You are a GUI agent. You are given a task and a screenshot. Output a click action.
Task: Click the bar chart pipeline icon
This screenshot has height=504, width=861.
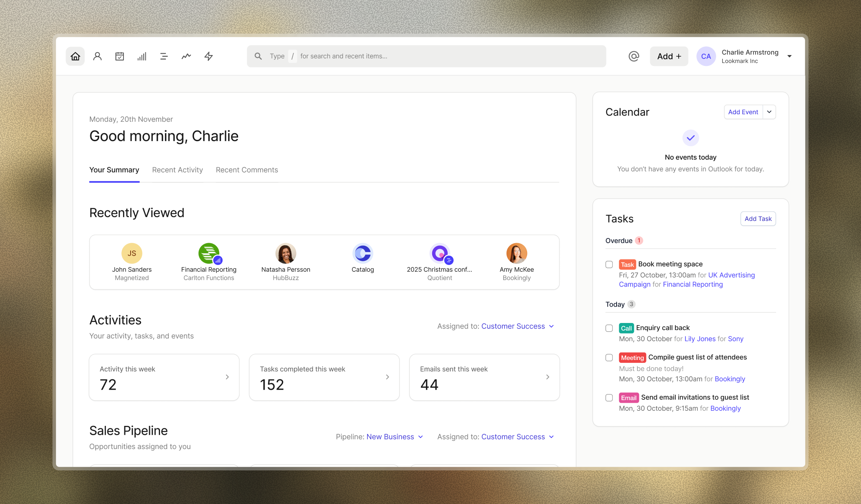[142, 56]
